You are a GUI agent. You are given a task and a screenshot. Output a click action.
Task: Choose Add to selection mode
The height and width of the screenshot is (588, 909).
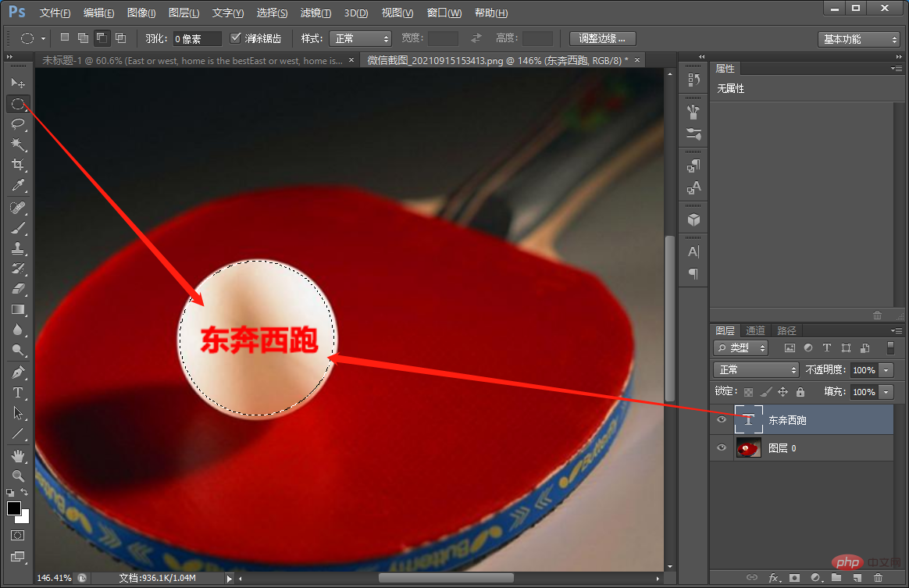coord(84,37)
